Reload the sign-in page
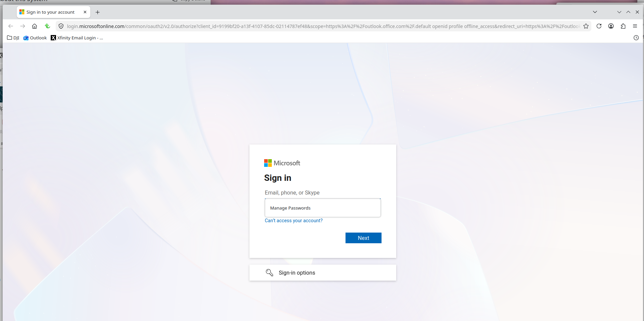Viewport: 644px width, 321px height. pos(599,26)
